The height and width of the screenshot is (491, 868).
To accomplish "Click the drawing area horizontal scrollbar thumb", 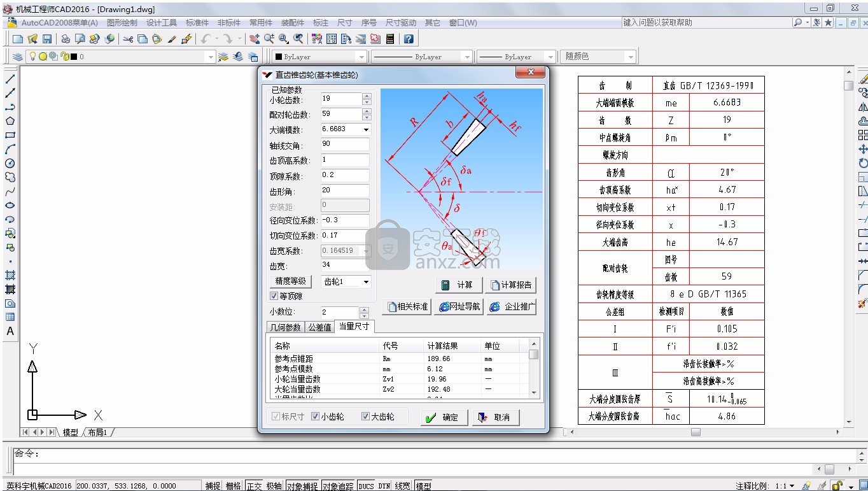I will point(696,432).
